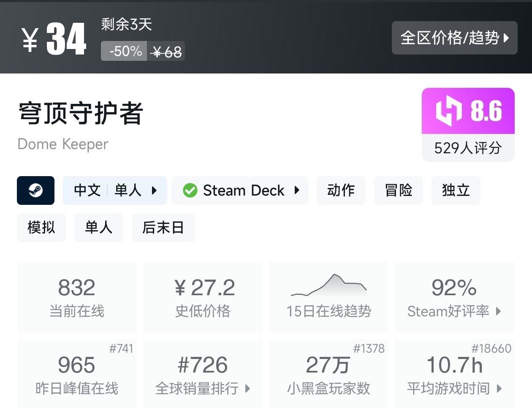
Task: Toggle the 独立 game tag
Action: click(456, 190)
